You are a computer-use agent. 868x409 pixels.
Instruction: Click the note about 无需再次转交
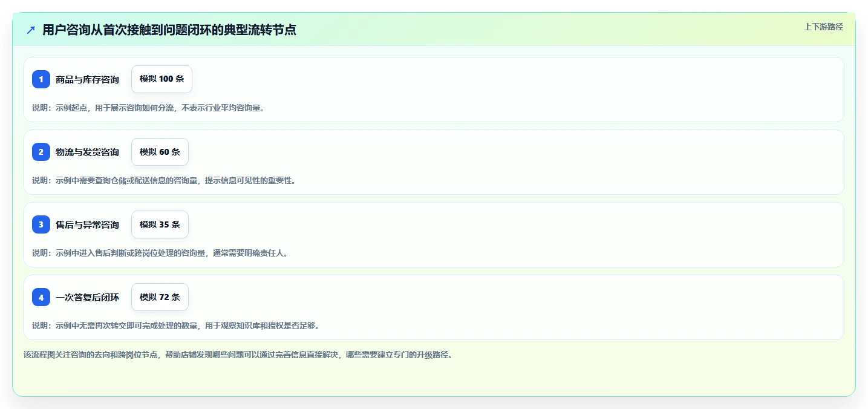click(x=175, y=326)
